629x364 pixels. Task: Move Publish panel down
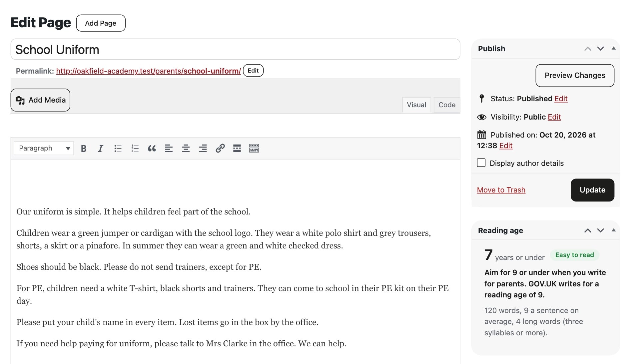click(x=600, y=49)
